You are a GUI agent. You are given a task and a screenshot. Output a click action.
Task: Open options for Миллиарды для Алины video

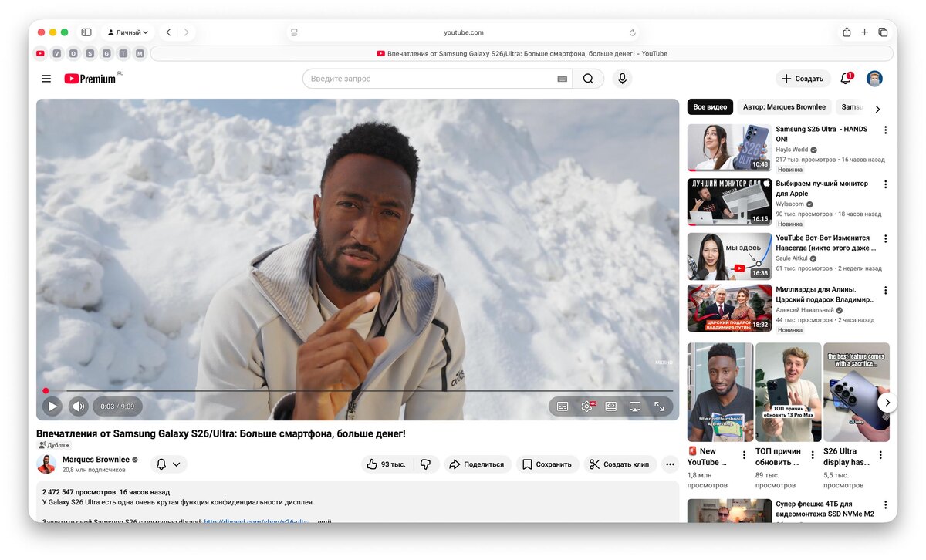coord(885,291)
